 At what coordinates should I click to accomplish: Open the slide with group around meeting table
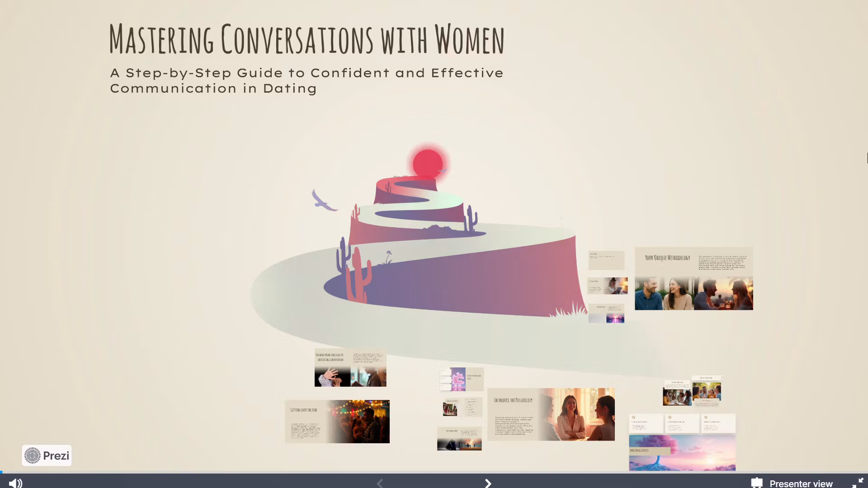point(677,393)
